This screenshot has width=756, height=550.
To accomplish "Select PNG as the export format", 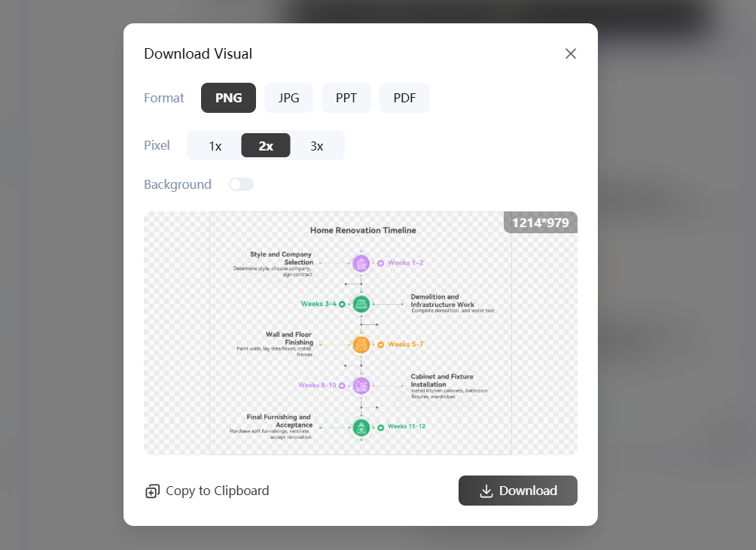I will tap(228, 98).
